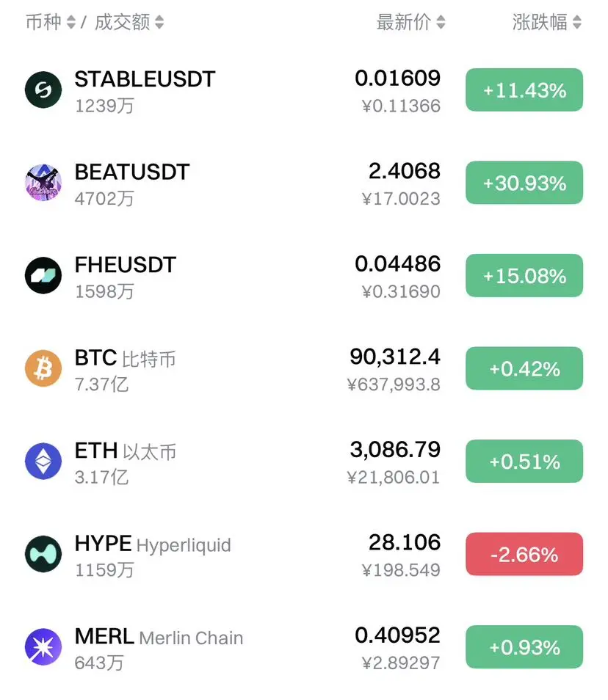
Task: Click the +15.08% FHEUSDT badge
Action: [524, 275]
